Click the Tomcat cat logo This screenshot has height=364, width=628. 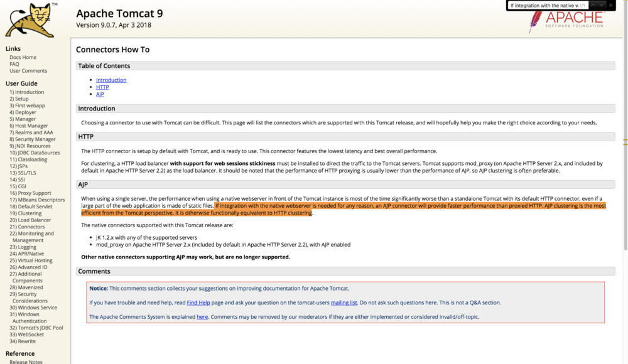[31, 20]
